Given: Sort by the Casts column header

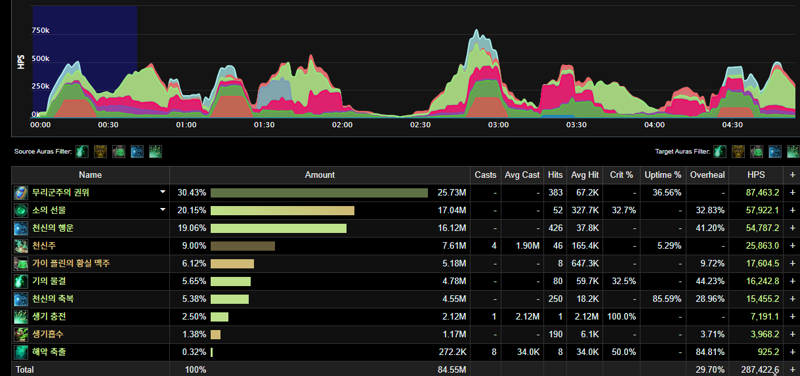Looking at the screenshot, I should tap(485, 175).
